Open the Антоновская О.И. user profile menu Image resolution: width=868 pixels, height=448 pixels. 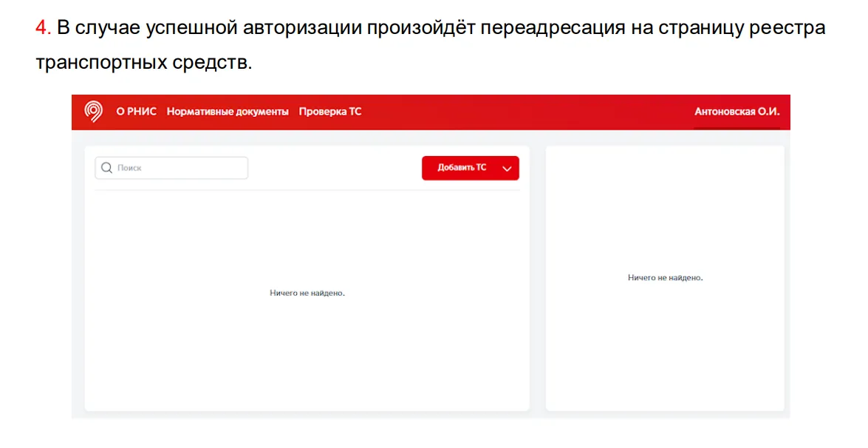[x=737, y=112]
